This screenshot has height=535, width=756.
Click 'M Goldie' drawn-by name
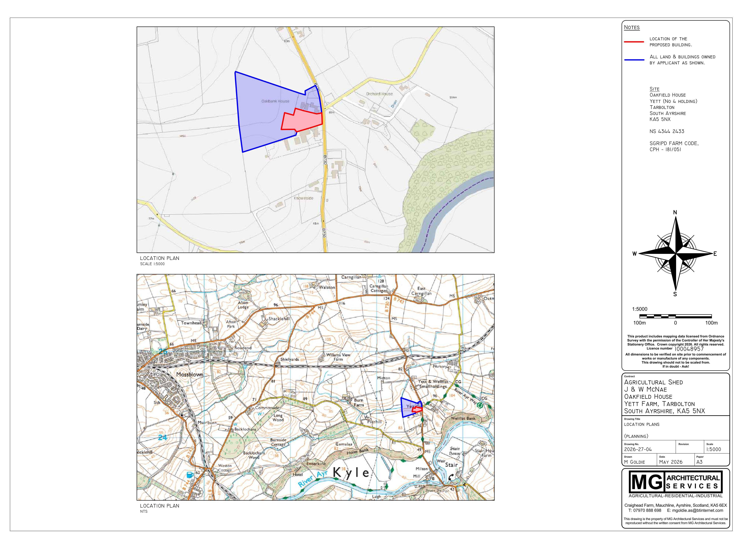pos(635,462)
